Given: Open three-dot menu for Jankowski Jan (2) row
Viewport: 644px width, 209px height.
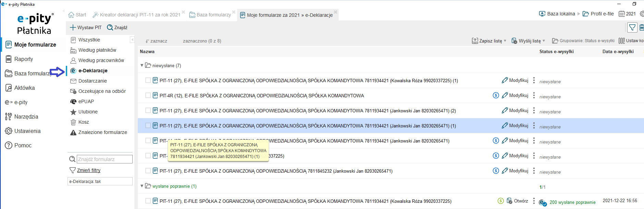Looking at the screenshot, I should [534, 111].
